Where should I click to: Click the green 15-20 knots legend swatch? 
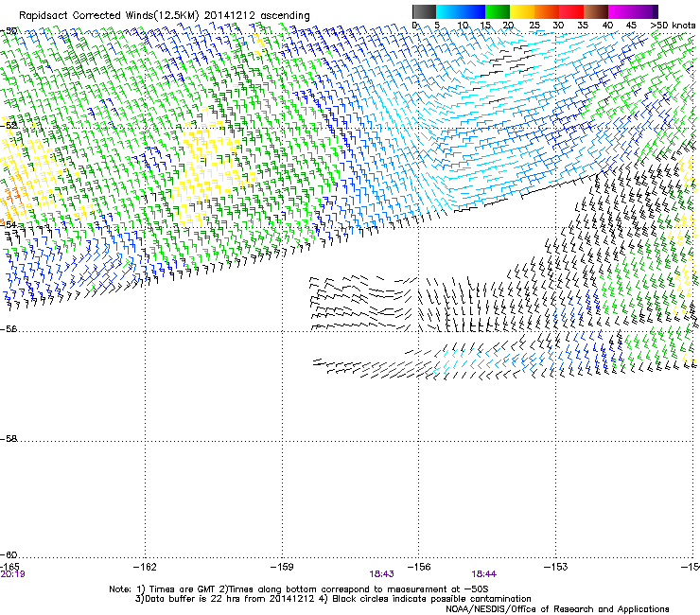click(498, 11)
